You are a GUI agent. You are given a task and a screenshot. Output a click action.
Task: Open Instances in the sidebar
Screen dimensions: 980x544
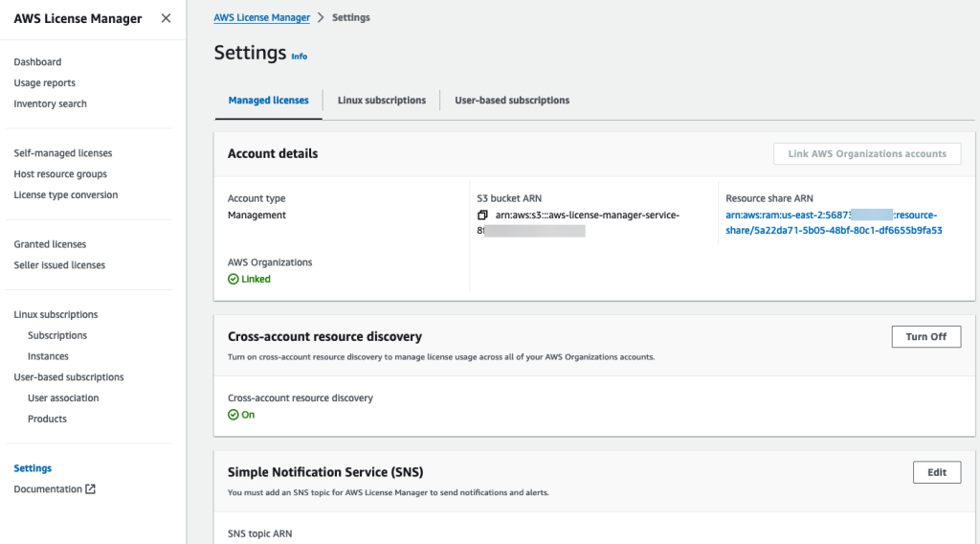48,356
